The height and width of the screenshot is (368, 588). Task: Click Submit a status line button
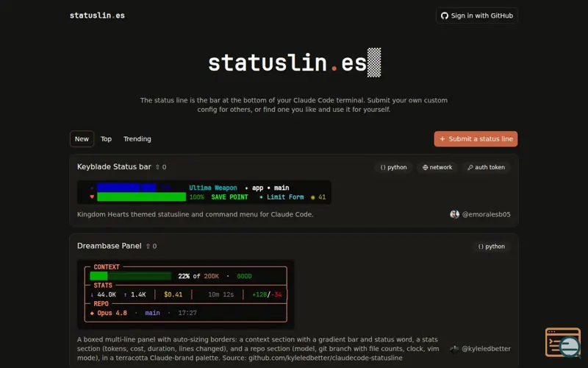(476, 139)
